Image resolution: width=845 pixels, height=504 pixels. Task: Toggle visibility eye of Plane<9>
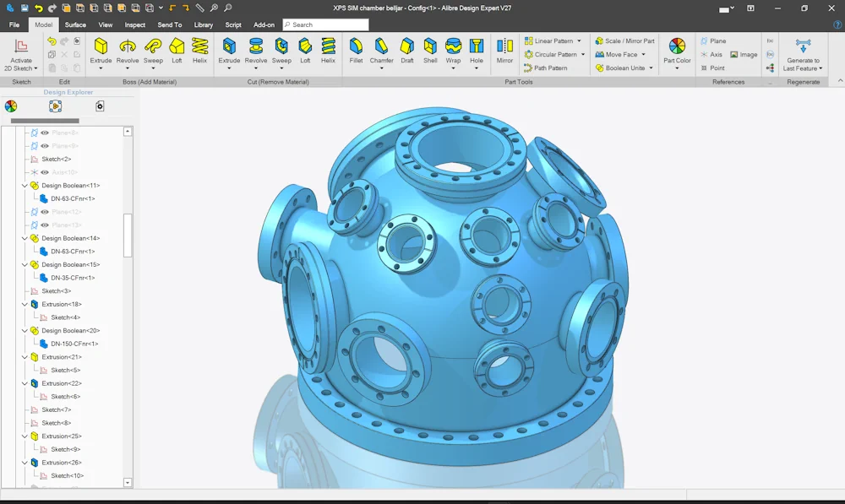coord(45,146)
